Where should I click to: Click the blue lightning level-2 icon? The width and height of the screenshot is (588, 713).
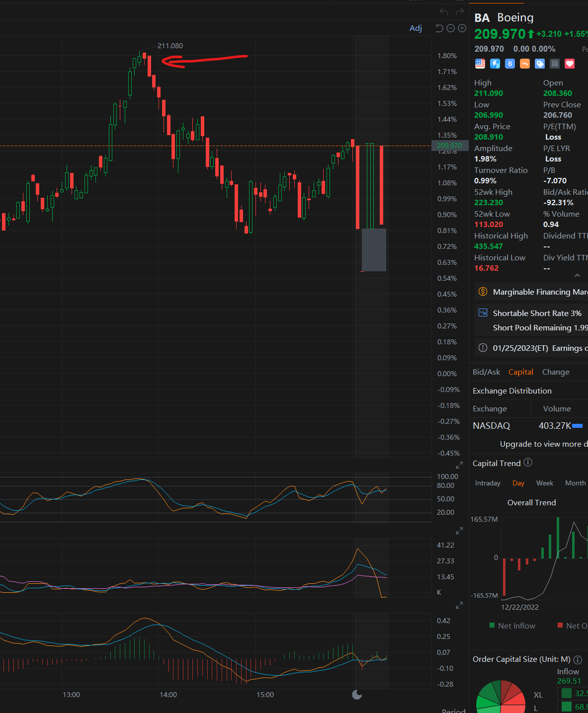[495, 64]
